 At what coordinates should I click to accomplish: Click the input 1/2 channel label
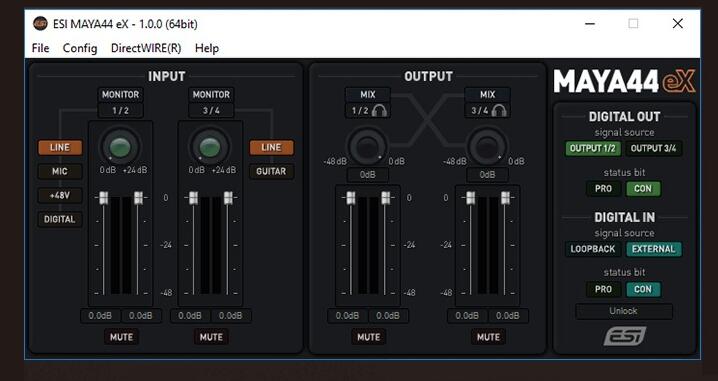click(x=120, y=111)
